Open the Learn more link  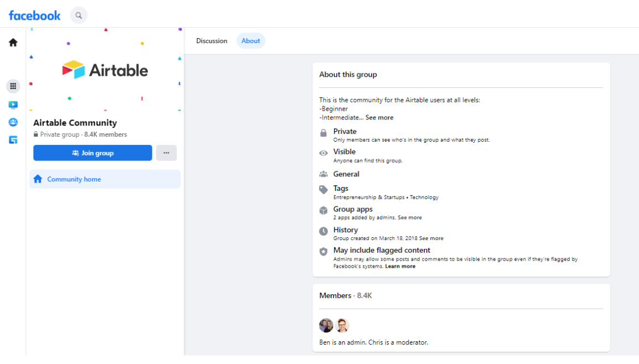pos(400,266)
